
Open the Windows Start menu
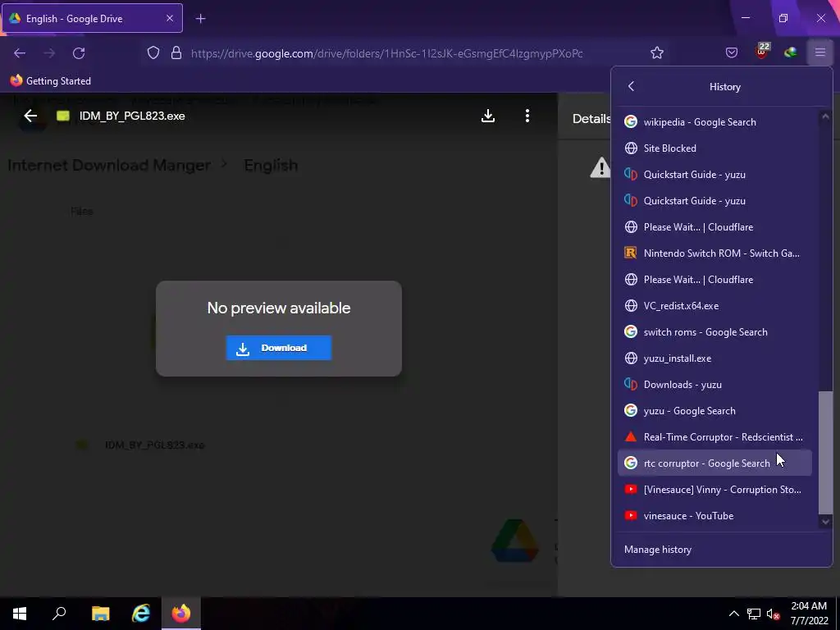(20, 614)
